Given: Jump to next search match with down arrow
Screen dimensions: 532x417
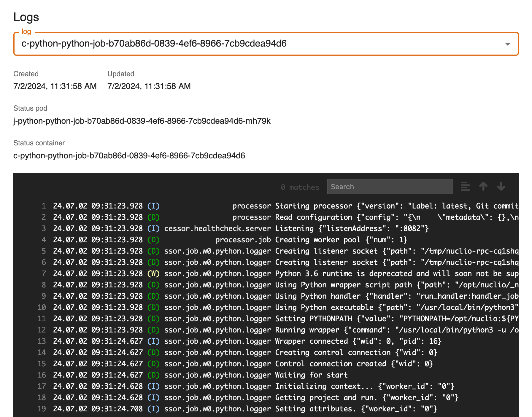Looking at the screenshot, I should point(501,187).
